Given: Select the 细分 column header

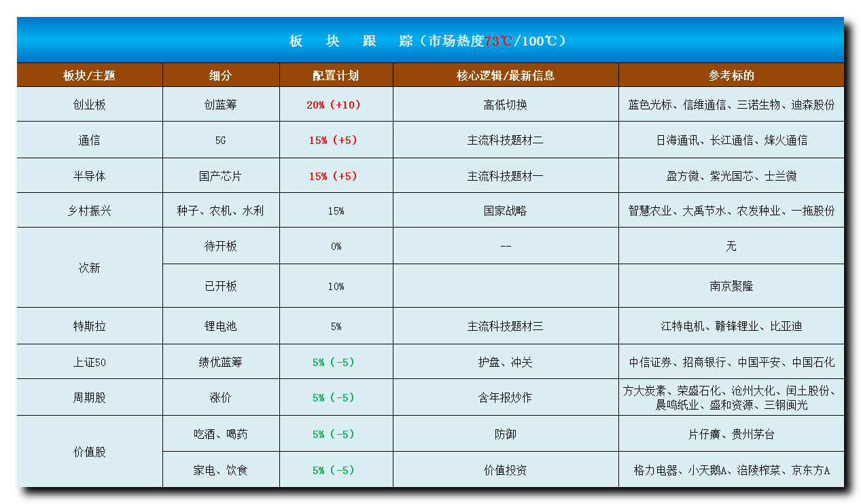Looking at the screenshot, I should [x=221, y=75].
